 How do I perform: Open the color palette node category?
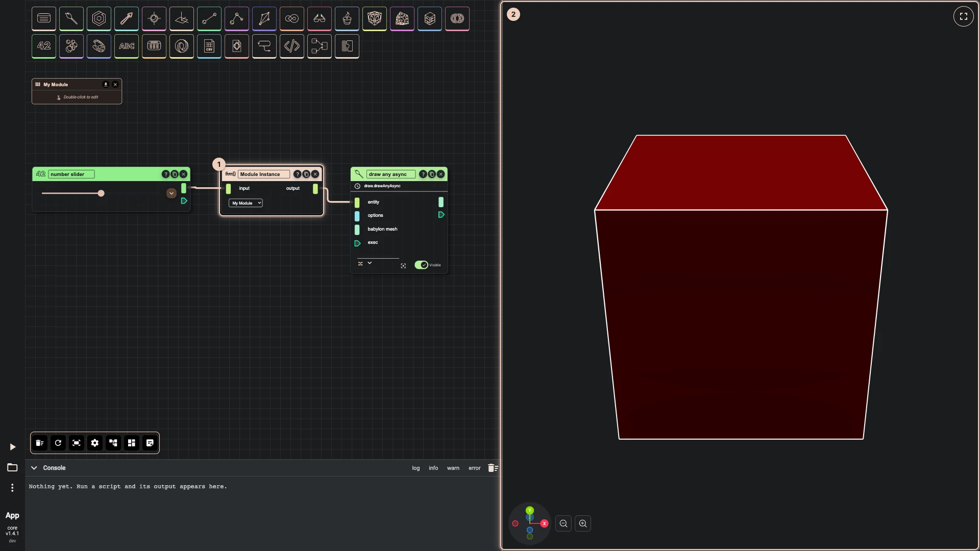click(99, 46)
